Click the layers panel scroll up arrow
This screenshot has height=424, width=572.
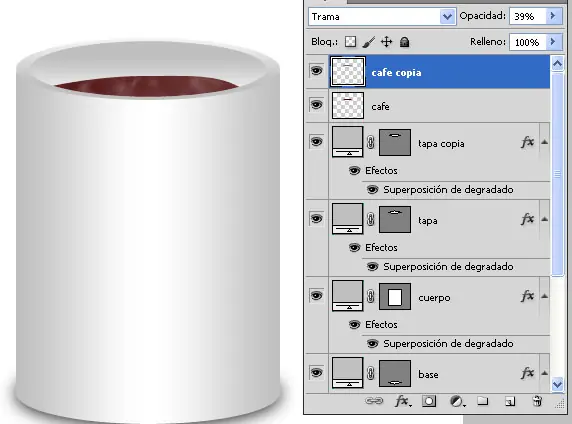(557, 64)
